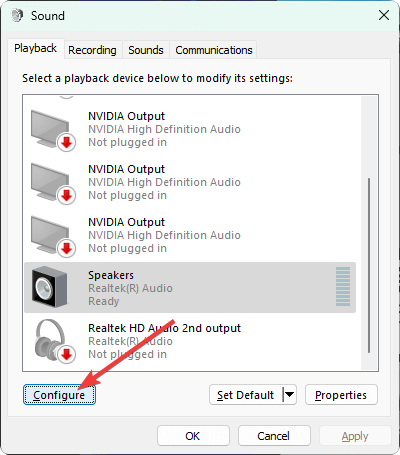Image resolution: width=400 pixels, height=455 pixels.
Task: Click the headphones icon for Realtek 2nd output
Action: (54, 341)
